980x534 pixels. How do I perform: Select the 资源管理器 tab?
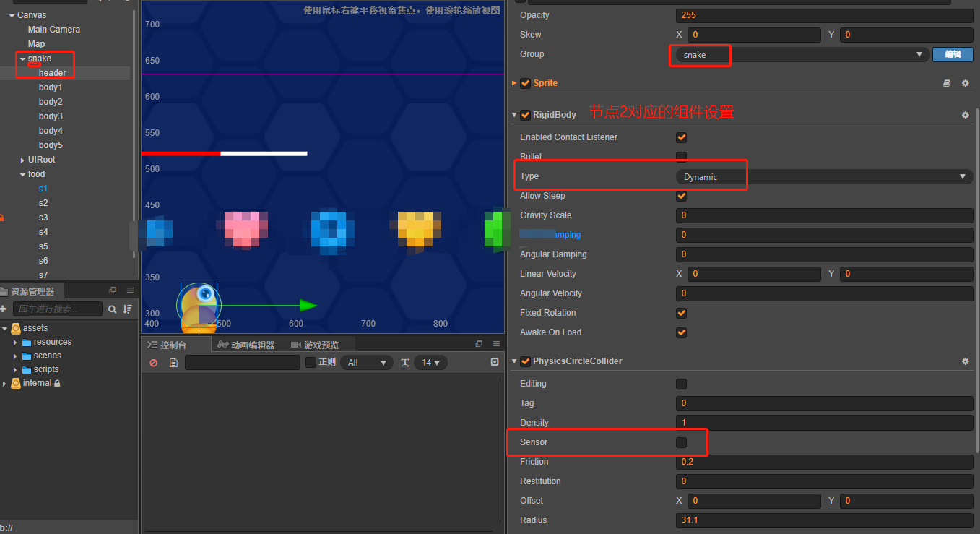32,291
